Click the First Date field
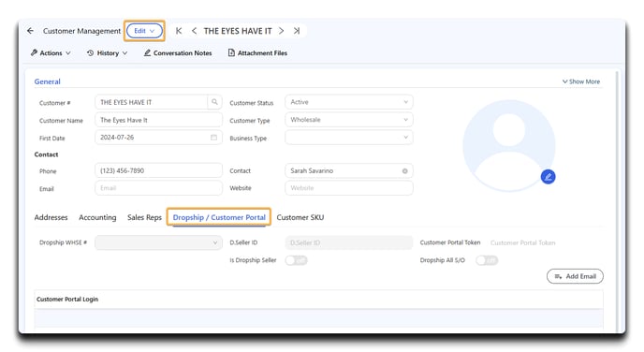Viewport: 644px width, 352px height. click(158, 138)
